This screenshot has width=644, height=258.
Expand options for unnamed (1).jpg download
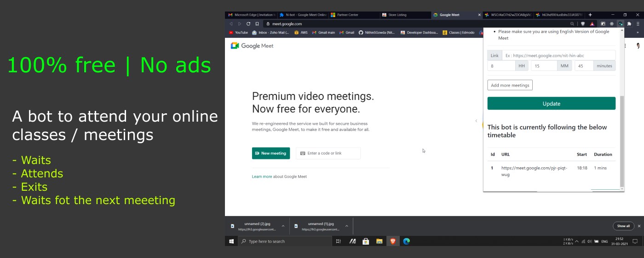pyautogui.click(x=346, y=226)
